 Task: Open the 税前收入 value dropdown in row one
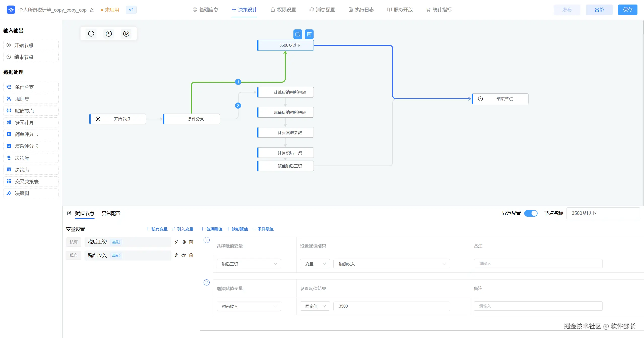[391, 264]
